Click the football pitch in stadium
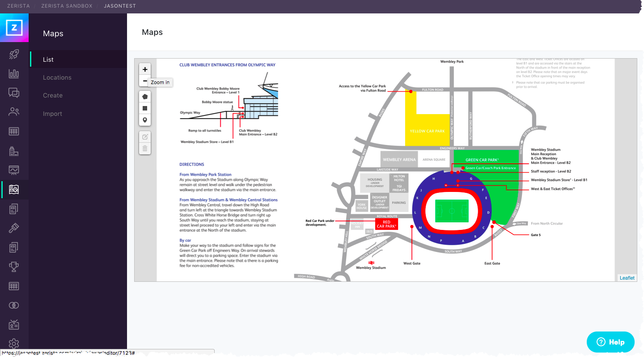The width and height of the screenshot is (644, 357). coord(452,211)
